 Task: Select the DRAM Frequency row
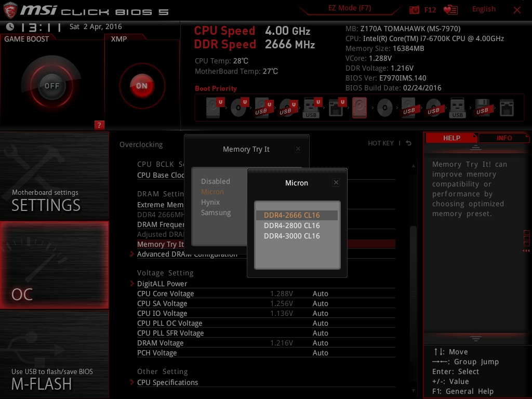point(161,224)
